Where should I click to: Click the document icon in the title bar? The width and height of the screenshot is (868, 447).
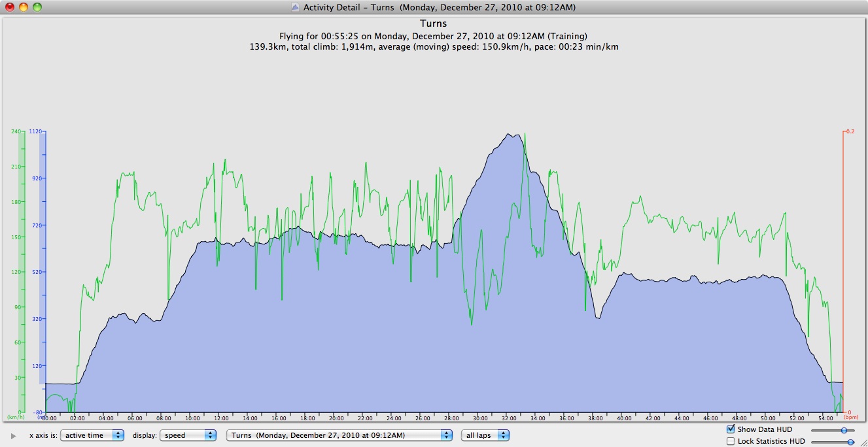[x=295, y=7]
